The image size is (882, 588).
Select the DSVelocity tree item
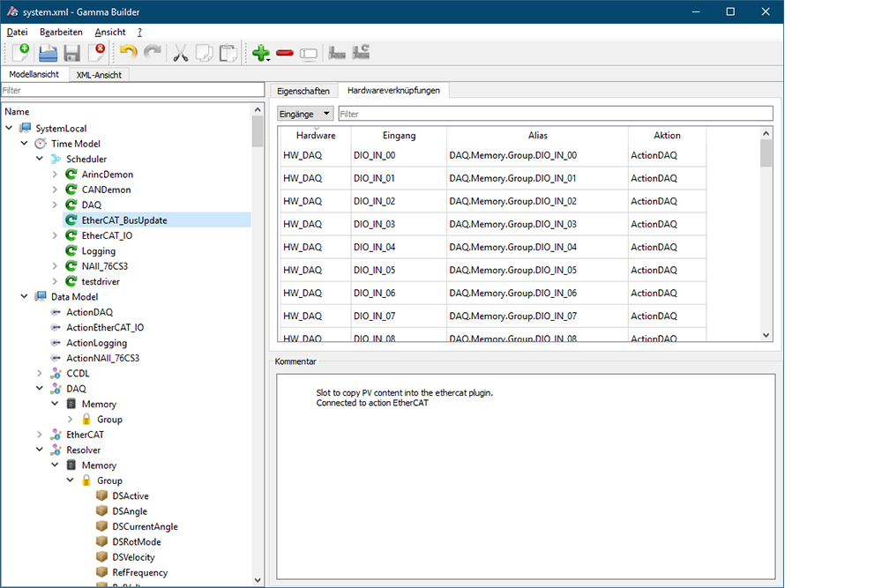133,557
